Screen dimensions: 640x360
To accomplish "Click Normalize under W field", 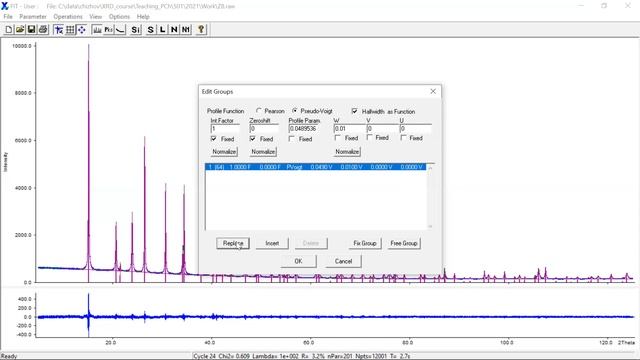I will coord(347,151).
